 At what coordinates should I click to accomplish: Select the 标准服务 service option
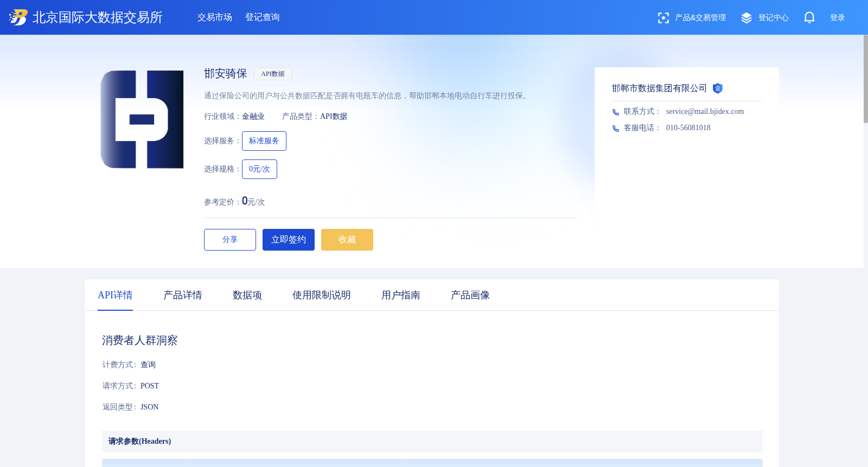[264, 141]
